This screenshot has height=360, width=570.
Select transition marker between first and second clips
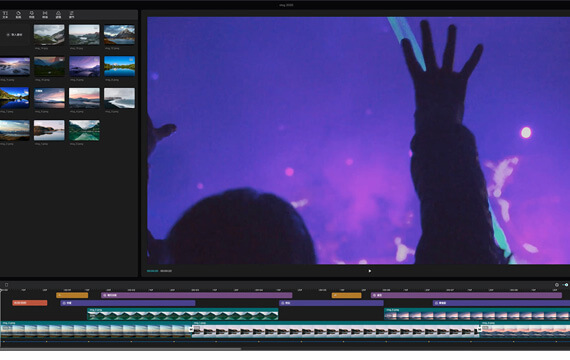[191, 329]
